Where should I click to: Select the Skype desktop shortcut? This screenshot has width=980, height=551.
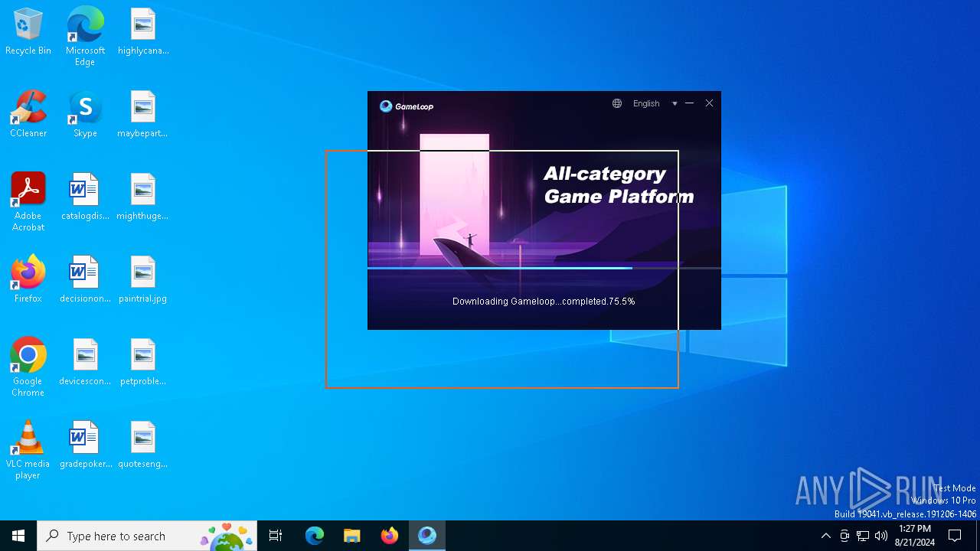point(85,115)
